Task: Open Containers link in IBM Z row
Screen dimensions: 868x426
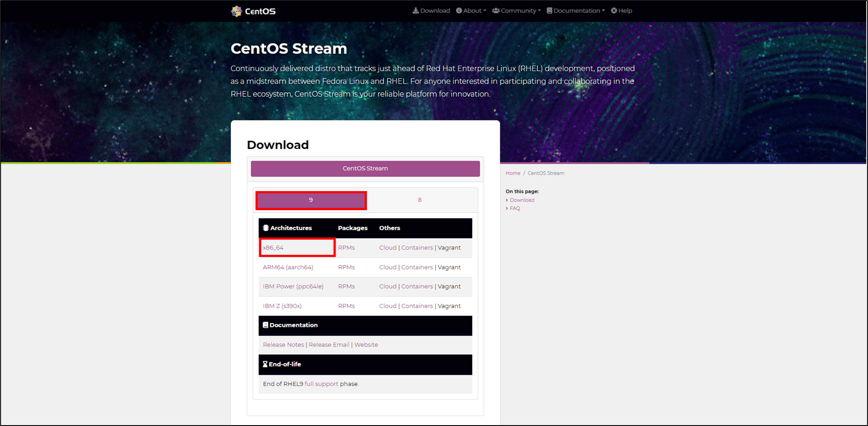Action: point(417,306)
